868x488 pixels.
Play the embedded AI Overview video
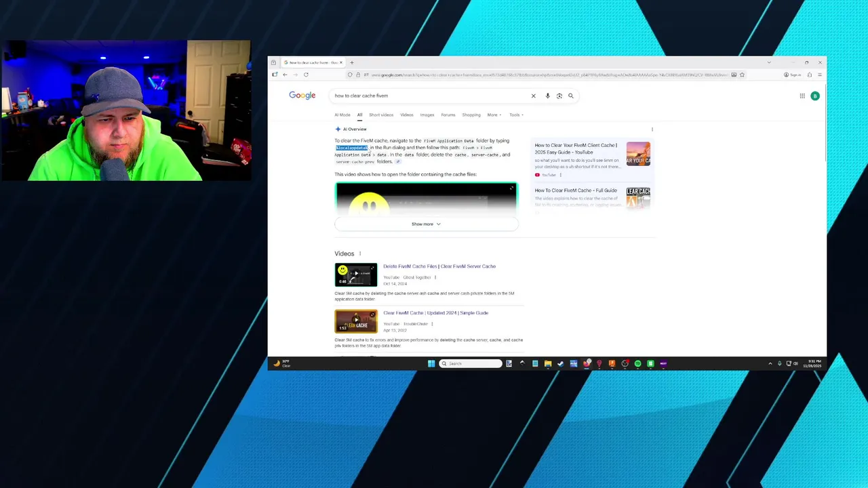[426, 201]
